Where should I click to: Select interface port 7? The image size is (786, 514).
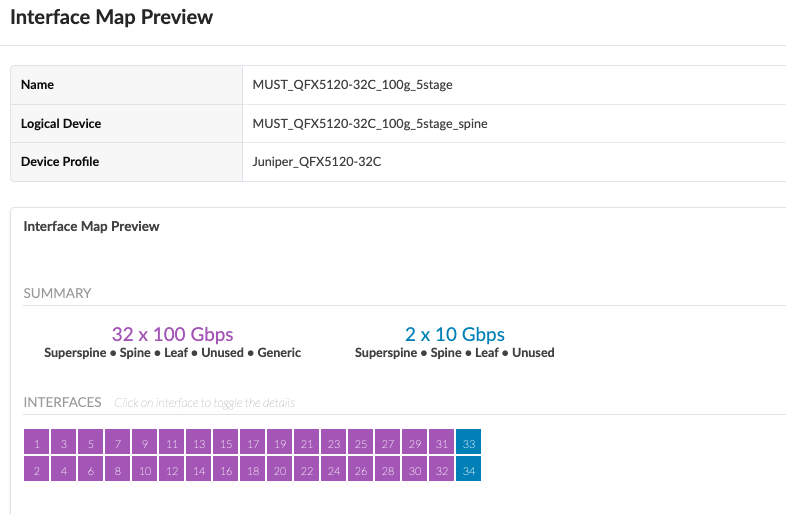tap(117, 443)
